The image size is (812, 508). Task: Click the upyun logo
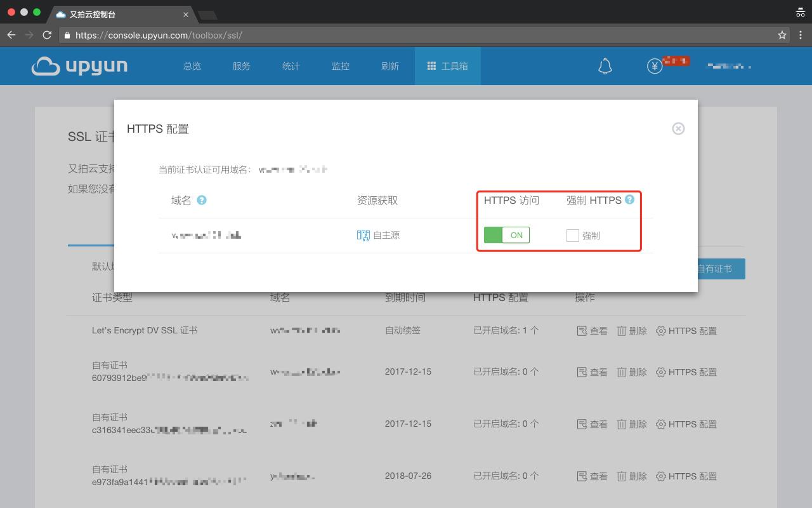point(79,66)
